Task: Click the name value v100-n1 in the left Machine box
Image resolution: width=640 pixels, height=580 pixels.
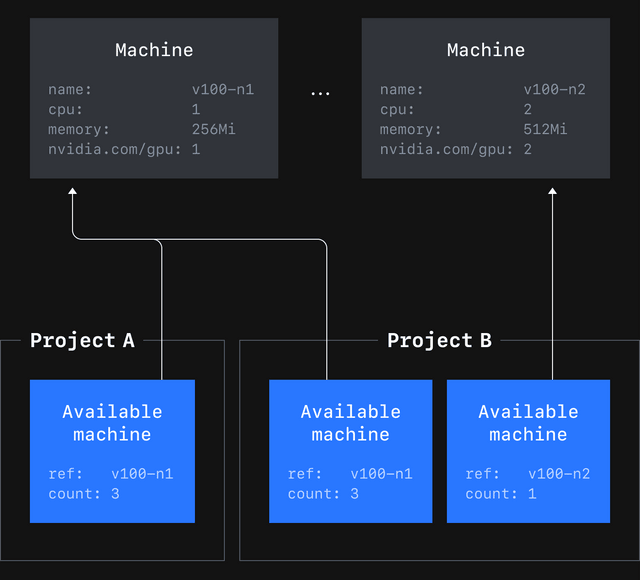Action: click(223, 90)
